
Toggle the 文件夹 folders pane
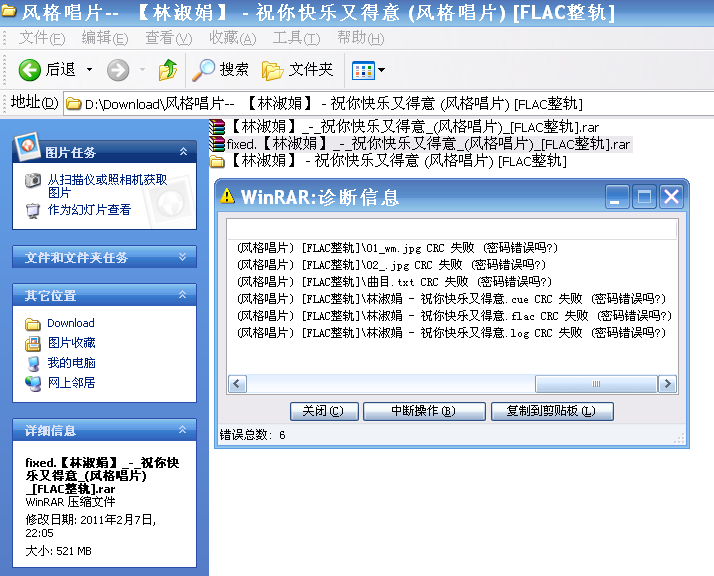tap(297, 70)
